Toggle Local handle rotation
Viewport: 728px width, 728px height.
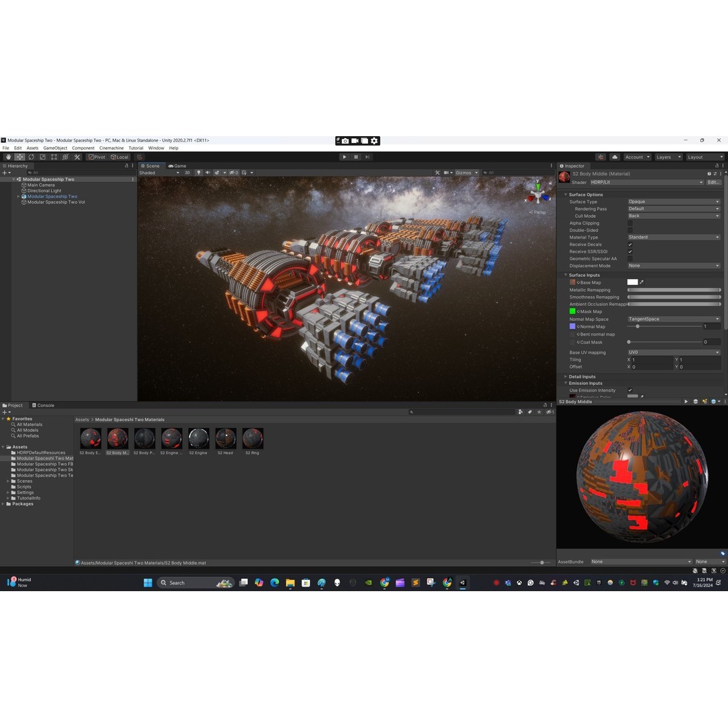pos(120,157)
